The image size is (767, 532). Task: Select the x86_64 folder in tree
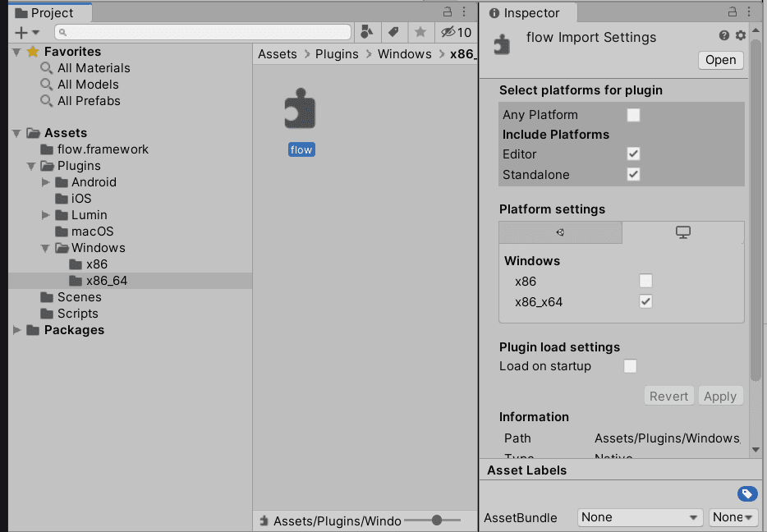(x=107, y=281)
